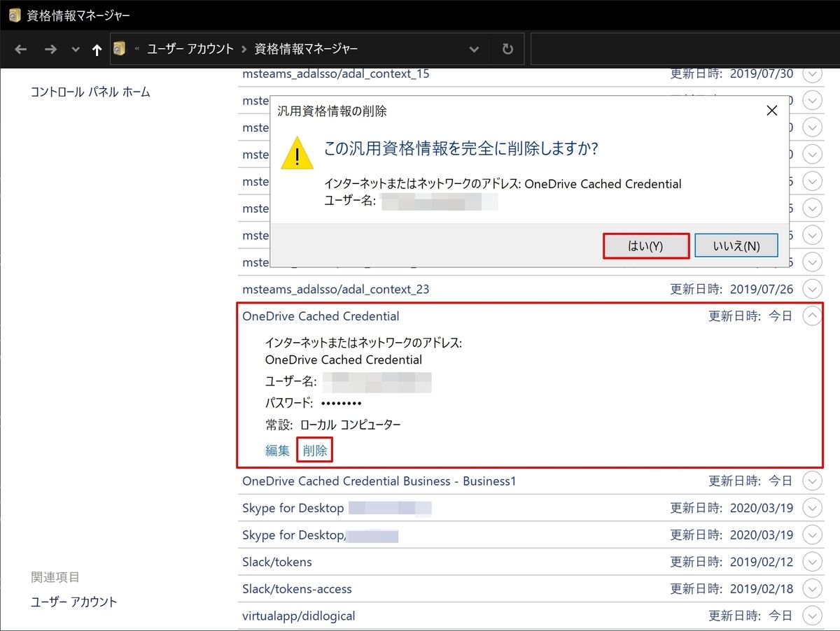Click the forward navigation arrow
This screenshot has height=631, width=840.
pos(50,49)
